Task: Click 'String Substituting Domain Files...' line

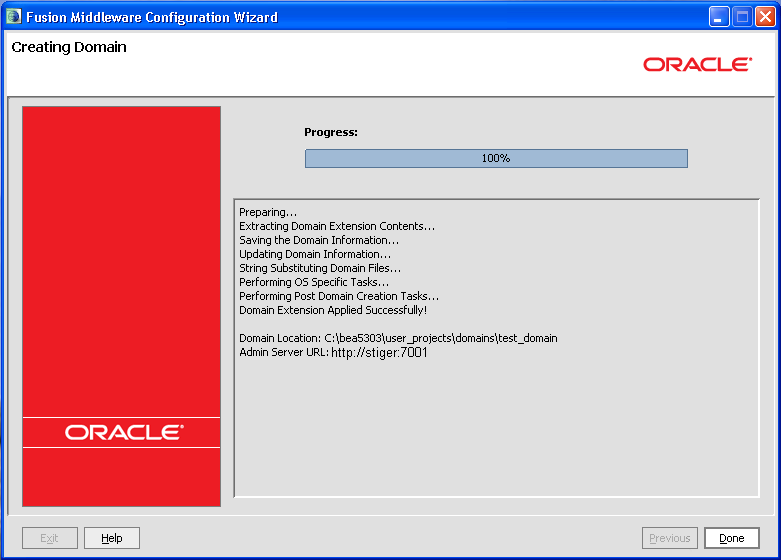Action: pyautogui.click(x=320, y=268)
